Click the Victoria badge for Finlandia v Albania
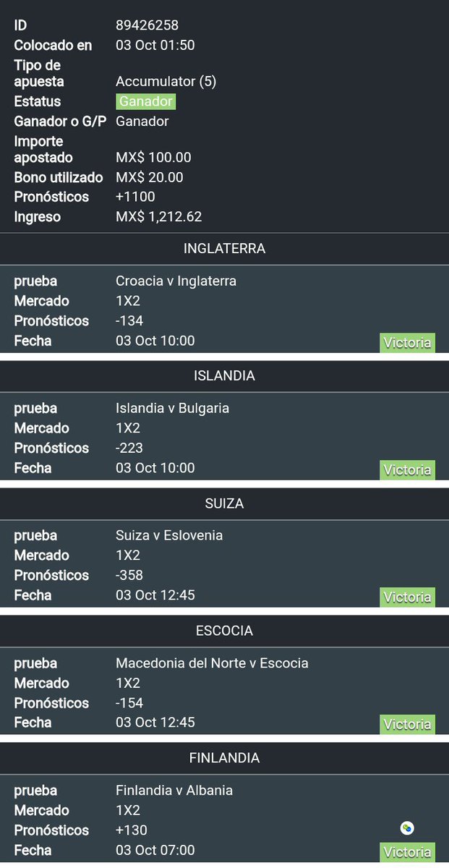449x868 pixels. (407, 852)
